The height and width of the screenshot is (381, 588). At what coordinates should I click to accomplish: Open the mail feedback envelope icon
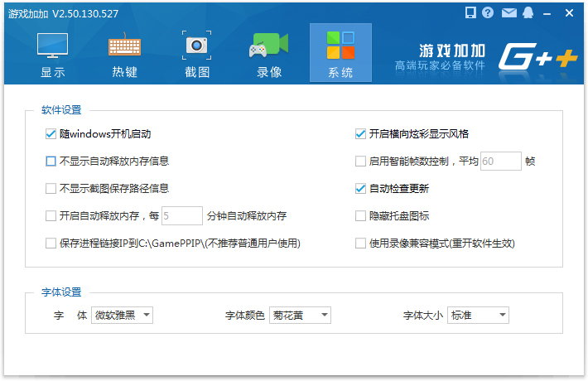(508, 13)
